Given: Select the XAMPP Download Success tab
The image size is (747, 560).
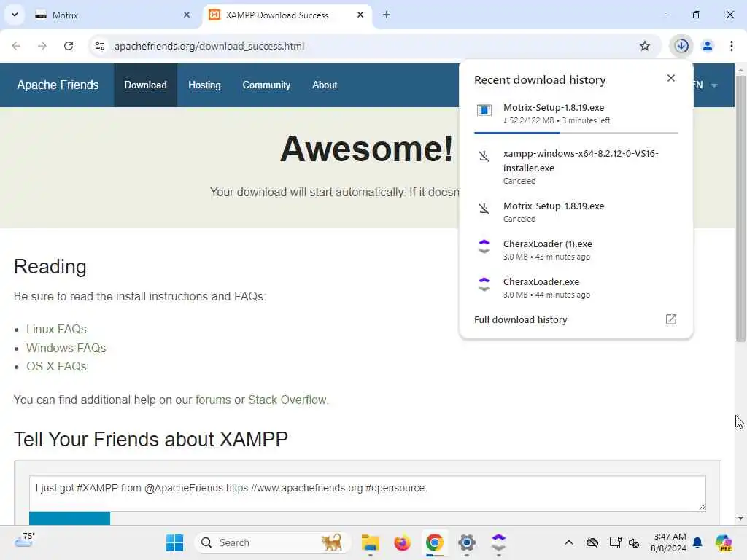Looking at the screenshot, I should (287, 15).
